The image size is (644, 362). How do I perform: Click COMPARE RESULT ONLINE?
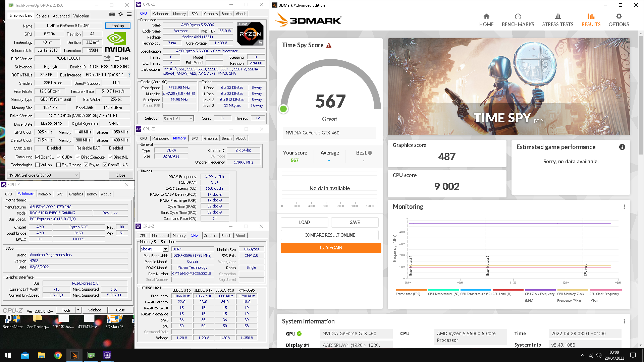(x=330, y=235)
